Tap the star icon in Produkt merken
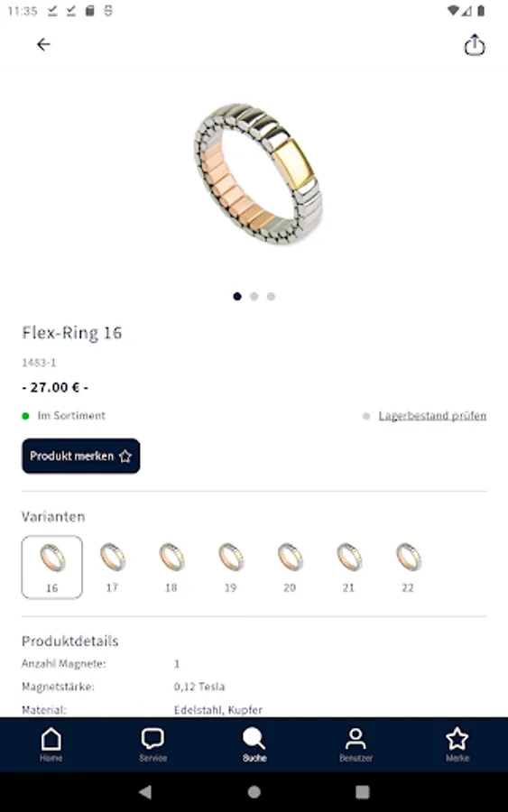Viewport: 508px width, 812px height. [125, 457]
